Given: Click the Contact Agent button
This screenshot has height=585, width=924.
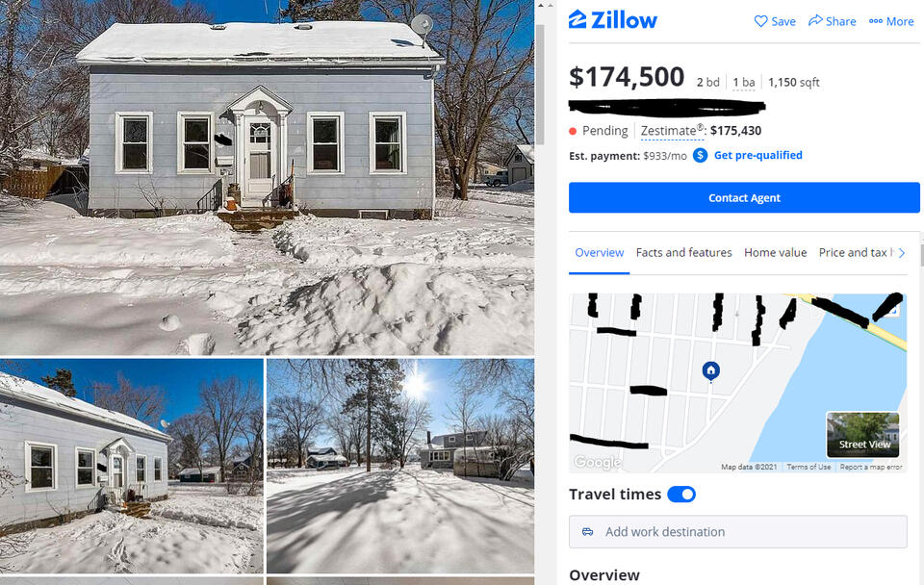Looking at the screenshot, I should click(x=744, y=198).
